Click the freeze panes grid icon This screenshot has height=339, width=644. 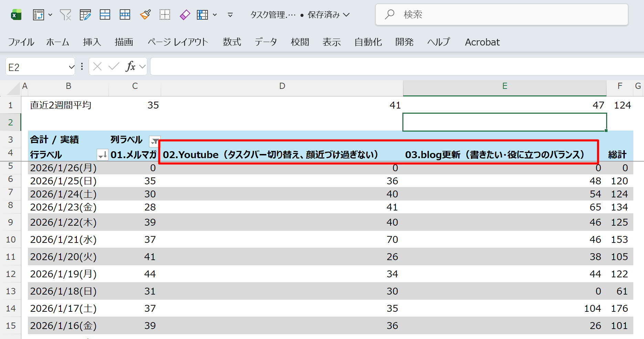[x=202, y=15]
